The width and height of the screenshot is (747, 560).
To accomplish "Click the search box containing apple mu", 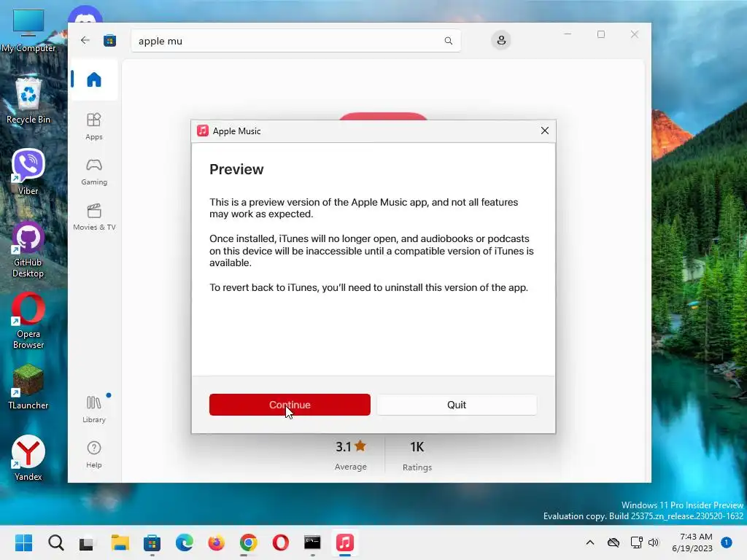I will 295,41.
